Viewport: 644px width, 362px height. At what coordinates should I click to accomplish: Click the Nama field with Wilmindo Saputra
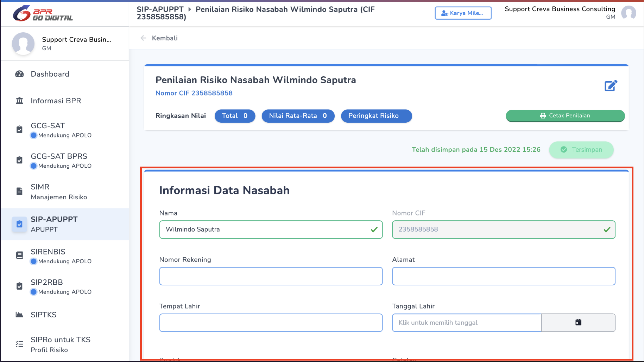point(271,230)
